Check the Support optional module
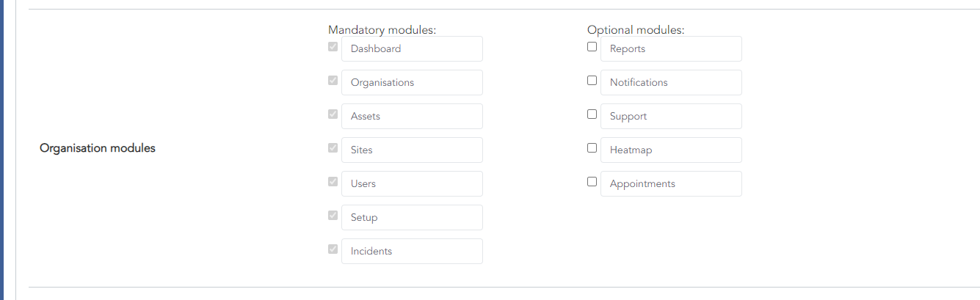This screenshot has height=300, width=980. pos(592,114)
